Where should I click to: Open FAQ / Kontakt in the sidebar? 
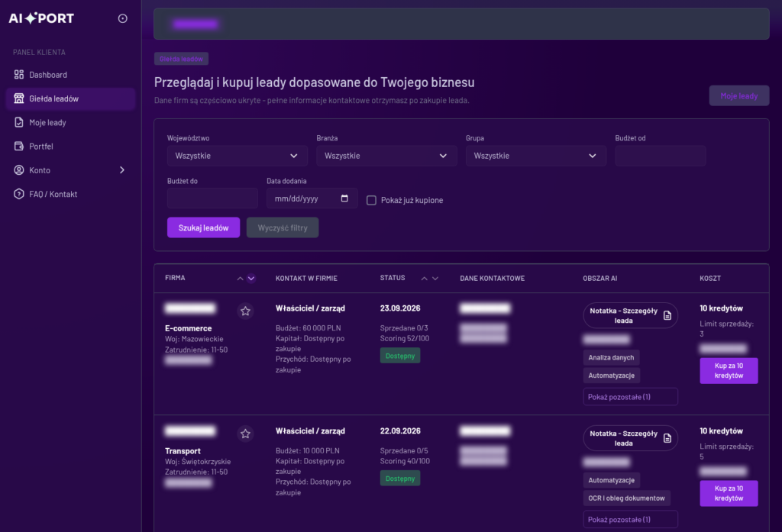pyautogui.click(x=70, y=194)
